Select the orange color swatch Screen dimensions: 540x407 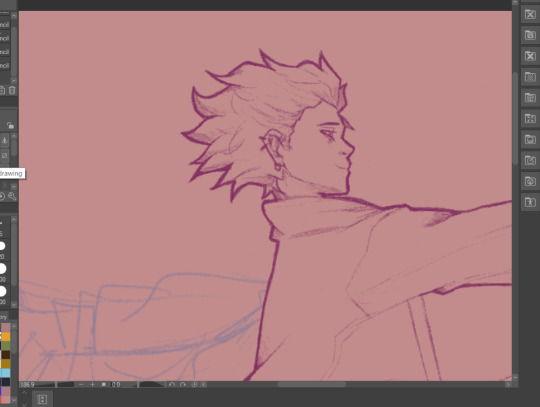(6, 336)
